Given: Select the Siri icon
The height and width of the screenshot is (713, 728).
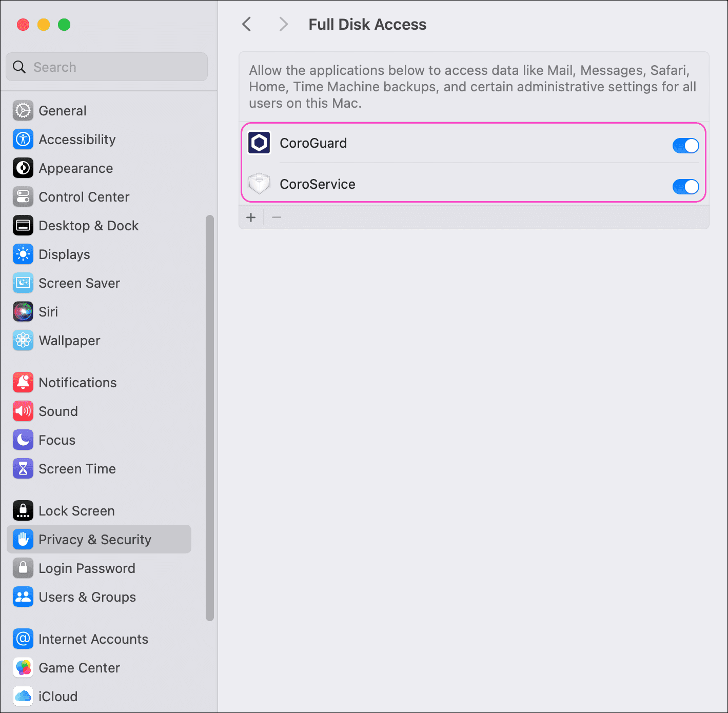Looking at the screenshot, I should click(23, 311).
